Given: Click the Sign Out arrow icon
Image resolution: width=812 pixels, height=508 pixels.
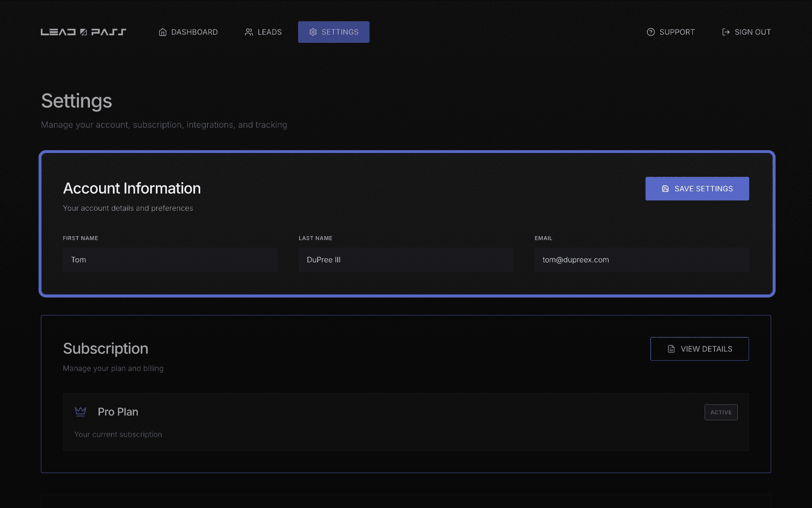Looking at the screenshot, I should click(726, 32).
